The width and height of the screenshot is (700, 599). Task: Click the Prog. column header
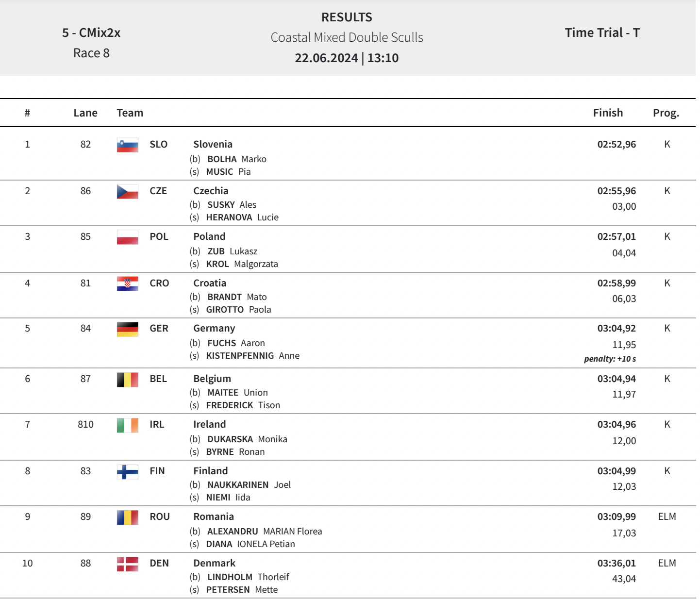[x=666, y=113]
